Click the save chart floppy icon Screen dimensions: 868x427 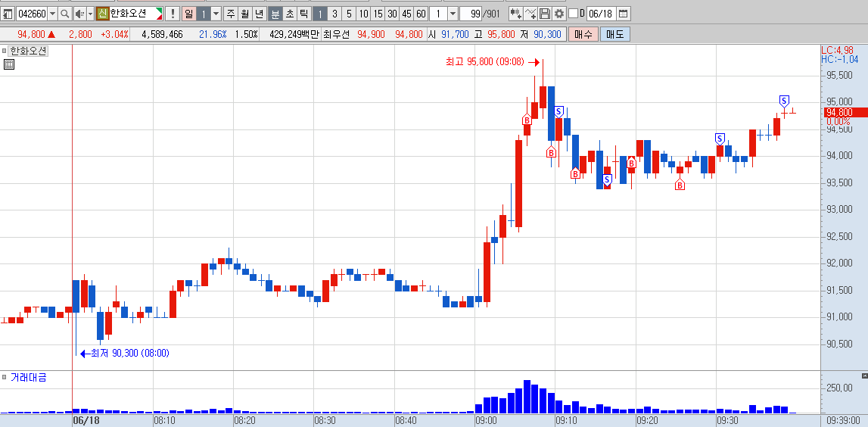(x=545, y=14)
